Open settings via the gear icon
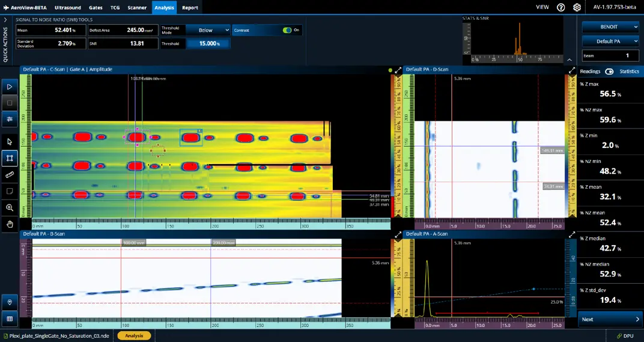644x342 pixels. (x=577, y=7)
